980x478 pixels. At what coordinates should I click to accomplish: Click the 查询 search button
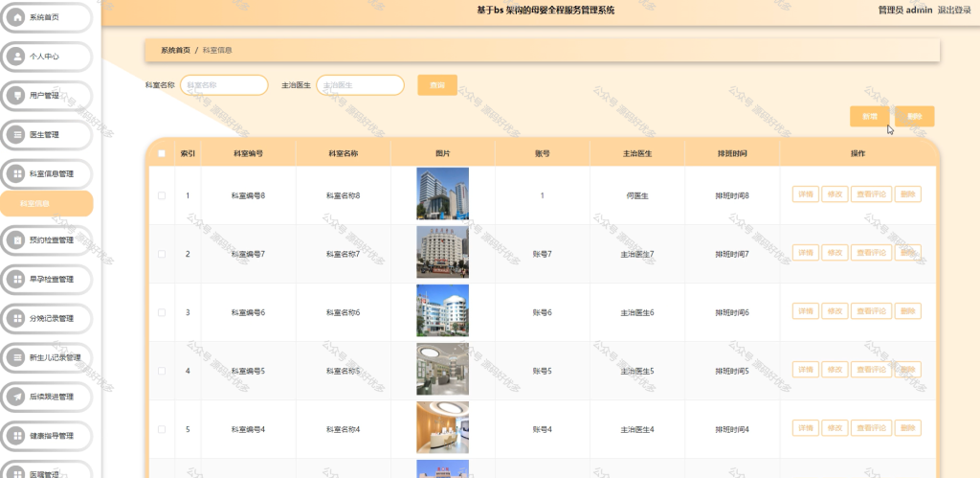tap(437, 85)
